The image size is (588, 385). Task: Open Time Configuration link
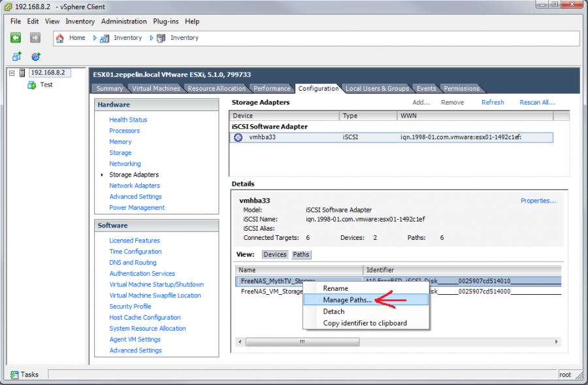pyautogui.click(x=135, y=252)
